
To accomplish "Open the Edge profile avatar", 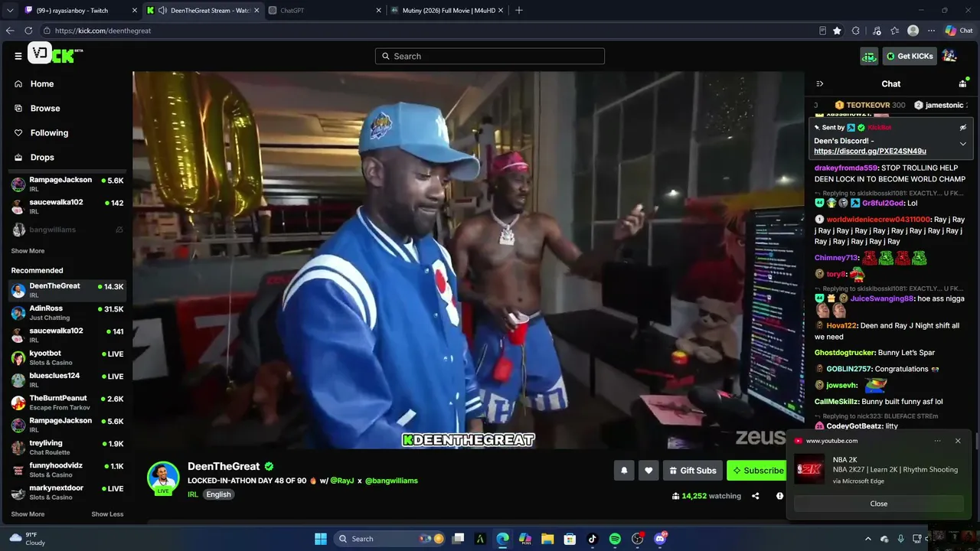I will click(x=913, y=31).
